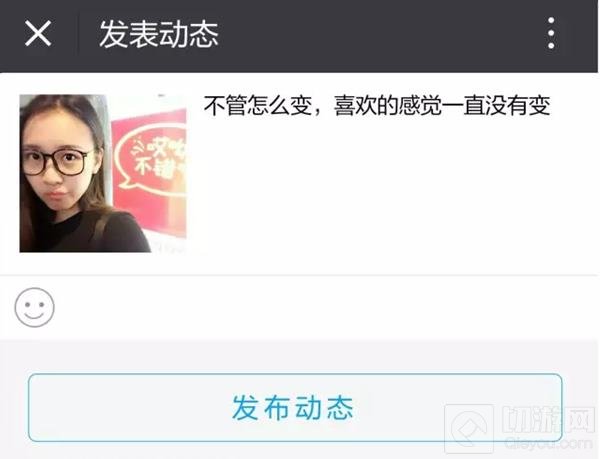Open the three-dot more options menu
This screenshot has height=459, width=600.
551,33
